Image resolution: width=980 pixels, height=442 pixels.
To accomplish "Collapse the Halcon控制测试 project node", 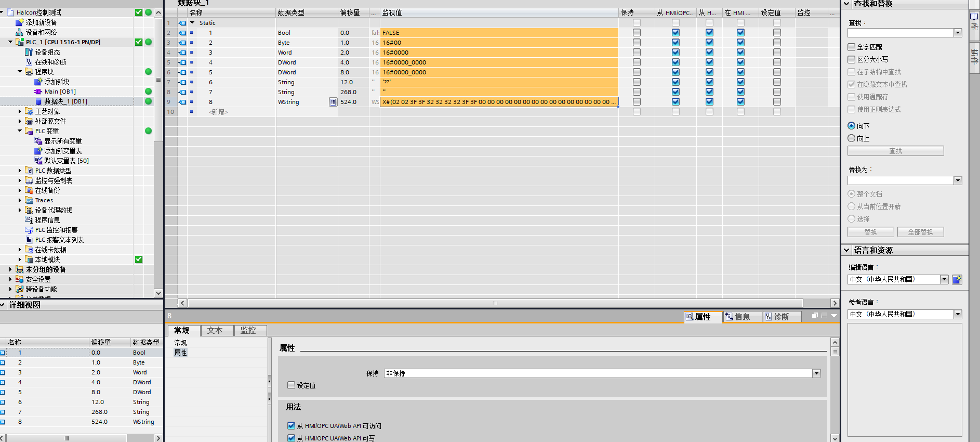I will [x=2, y=12].
